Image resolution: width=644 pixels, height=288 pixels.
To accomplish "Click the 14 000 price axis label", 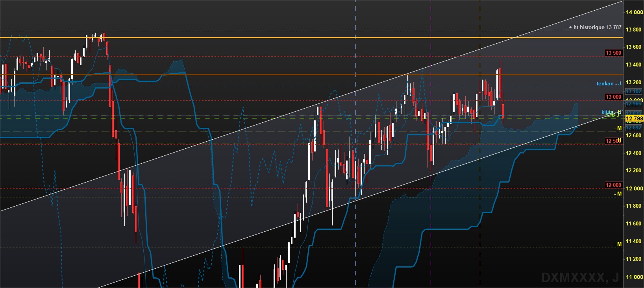I will coord(634,12).
